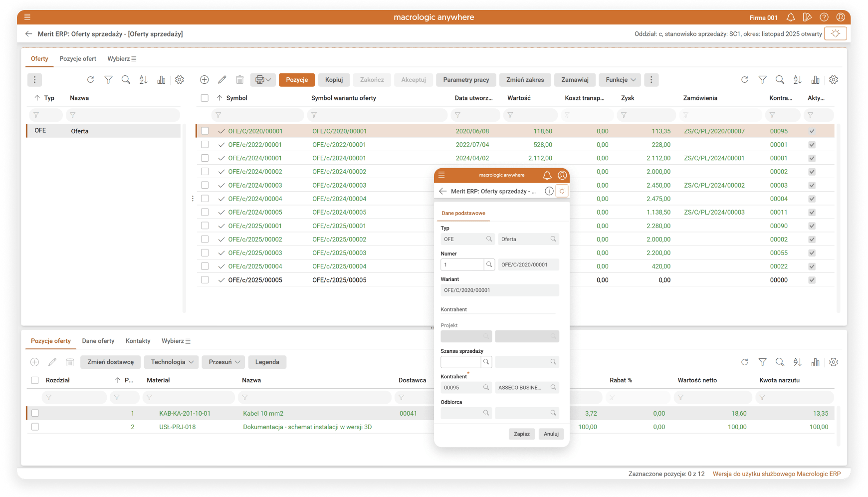868x497 pixels.
Task: Tick the checkbox for Kabel 10 mm2 row
Action: point(35,413)
